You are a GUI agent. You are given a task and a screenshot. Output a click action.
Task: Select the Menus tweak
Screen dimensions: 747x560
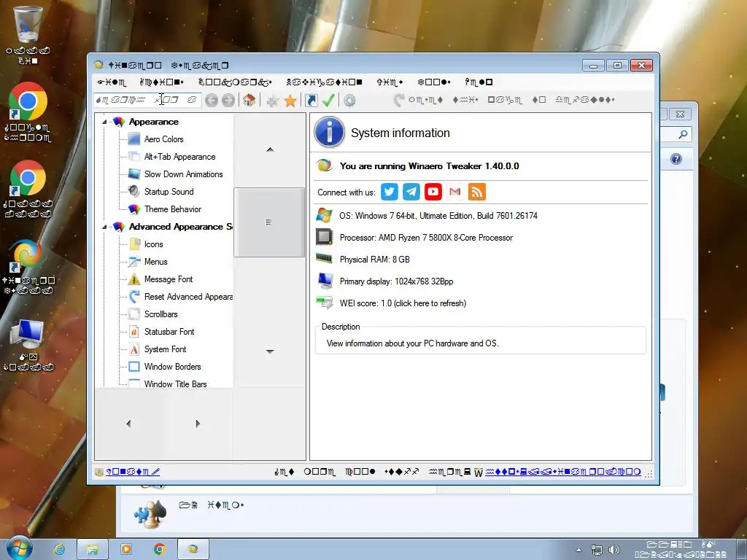click(156, 262)
